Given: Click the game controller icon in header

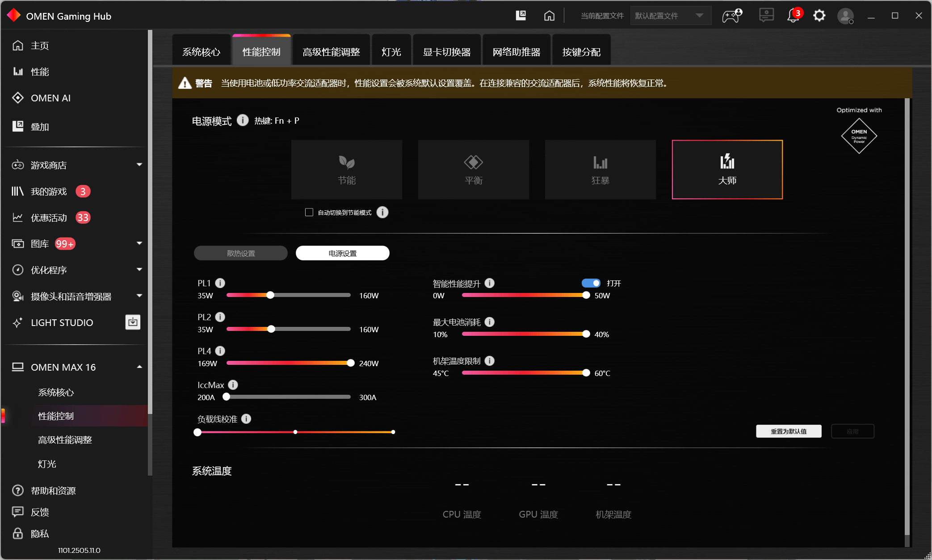Looking at the screenshot, I should [731, 16].
